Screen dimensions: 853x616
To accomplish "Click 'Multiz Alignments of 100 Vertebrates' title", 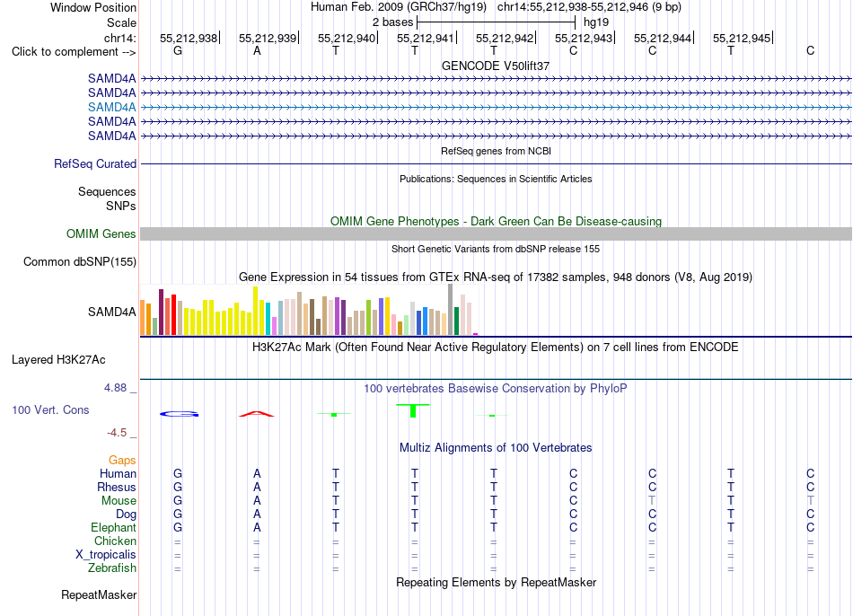I will [496, 448].
